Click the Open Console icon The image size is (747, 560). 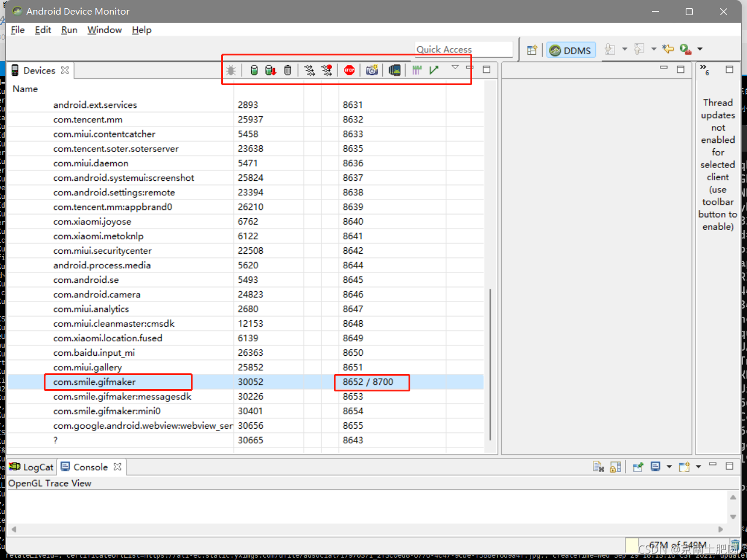[x=684, y=467]
